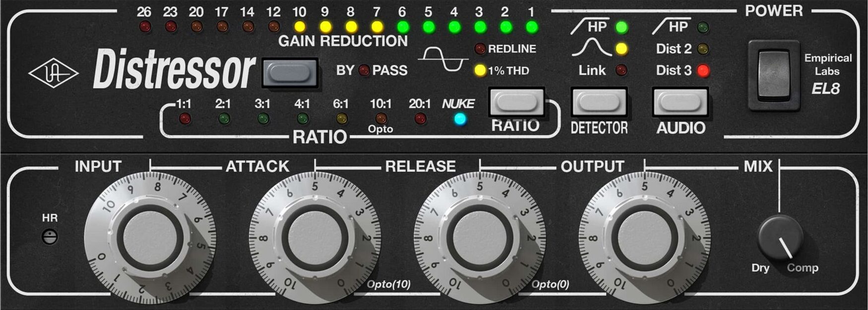Click the Dist 2 LED

coord(703,49)
